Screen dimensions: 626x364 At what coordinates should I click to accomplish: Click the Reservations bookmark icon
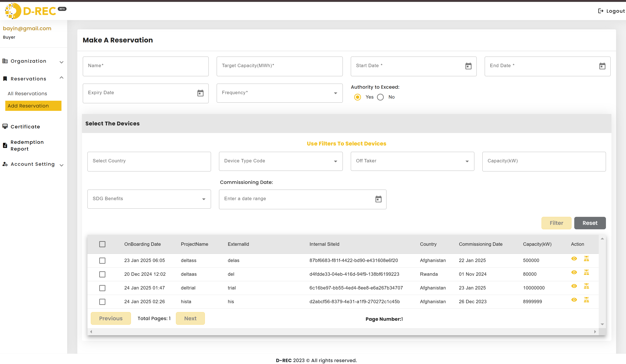click(x=5, y=79)
